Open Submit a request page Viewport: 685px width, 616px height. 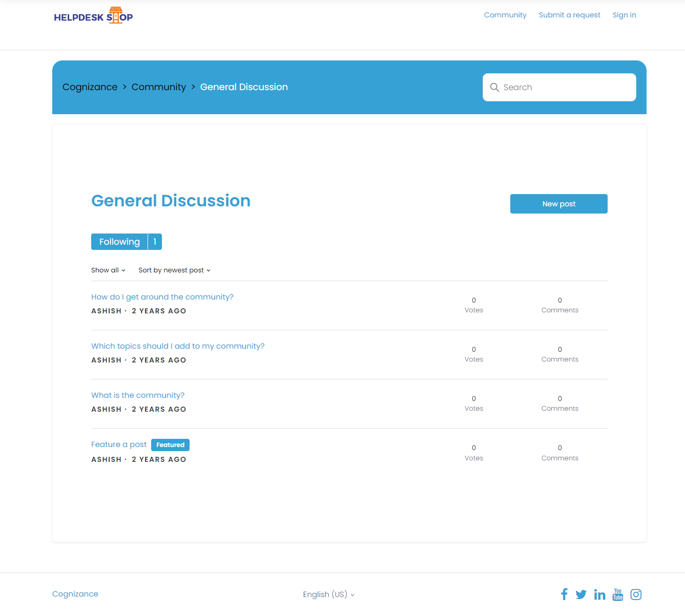569,15
